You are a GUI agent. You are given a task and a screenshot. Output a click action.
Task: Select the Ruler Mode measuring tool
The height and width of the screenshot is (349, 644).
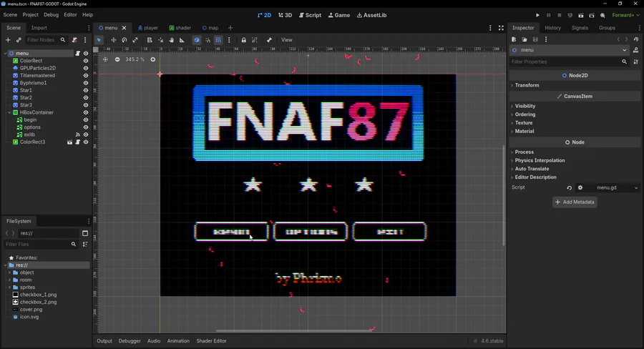(182, 40)
